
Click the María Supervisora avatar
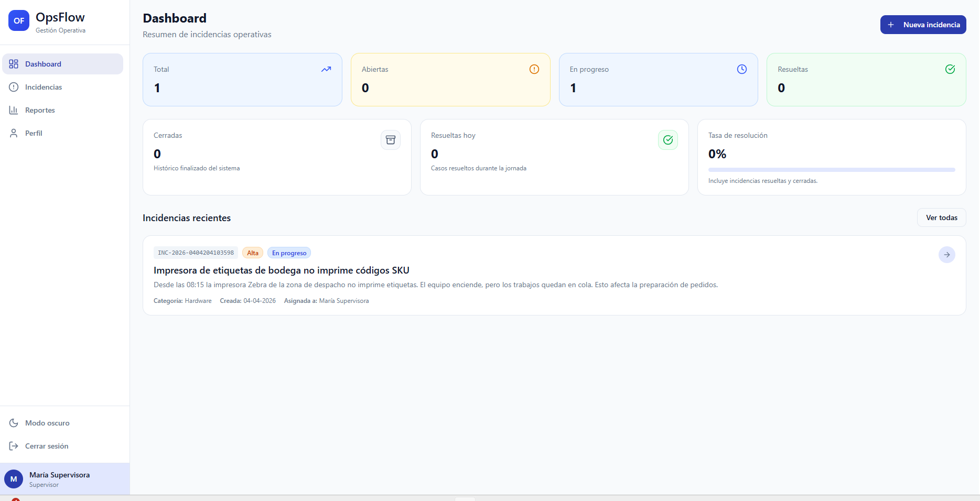point(14,479)
